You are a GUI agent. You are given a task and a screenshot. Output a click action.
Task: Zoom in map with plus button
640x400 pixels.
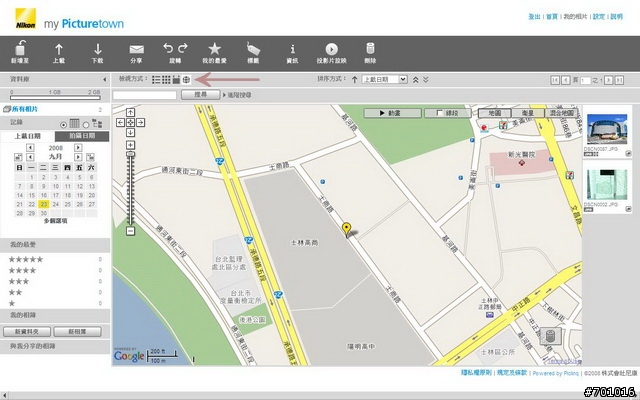click(130, 145)
